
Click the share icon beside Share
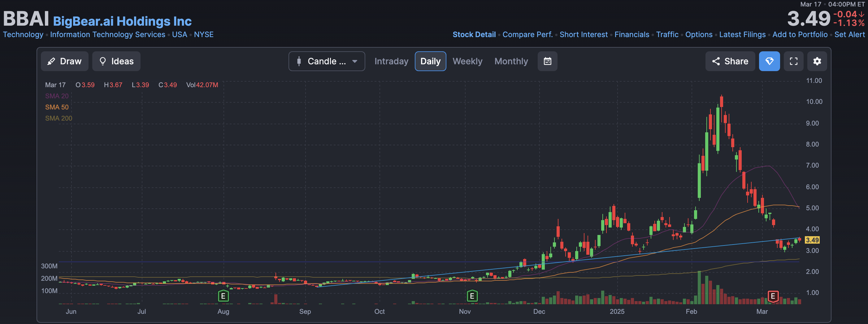716,61
